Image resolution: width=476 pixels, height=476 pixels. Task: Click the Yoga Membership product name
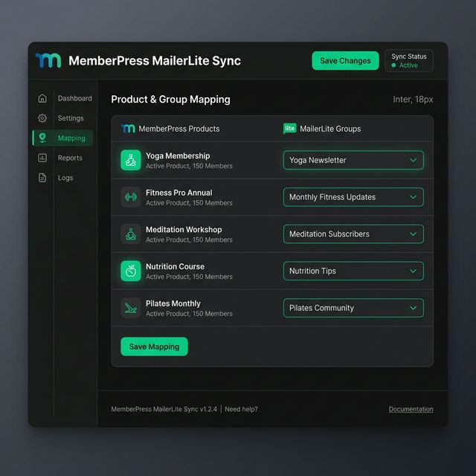coord(178,155)
